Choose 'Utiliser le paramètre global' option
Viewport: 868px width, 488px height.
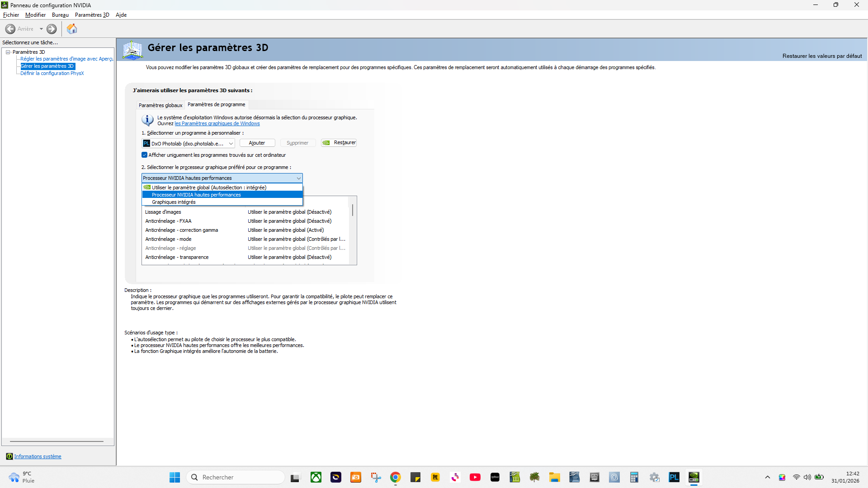[x=209, y=188]
